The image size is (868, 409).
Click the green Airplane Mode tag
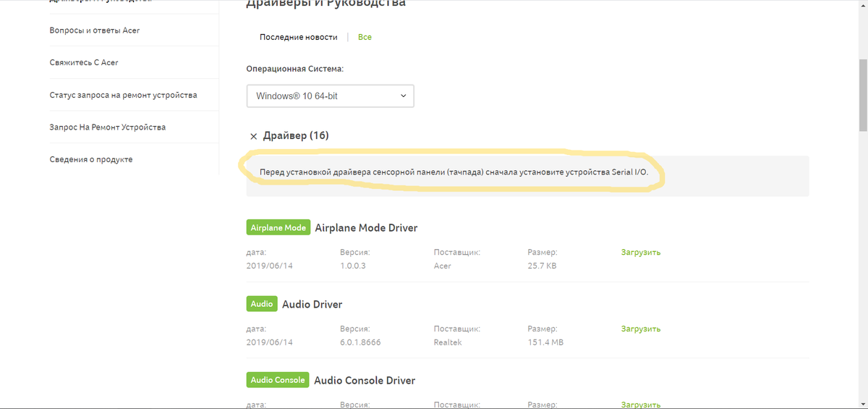[278, 227]
